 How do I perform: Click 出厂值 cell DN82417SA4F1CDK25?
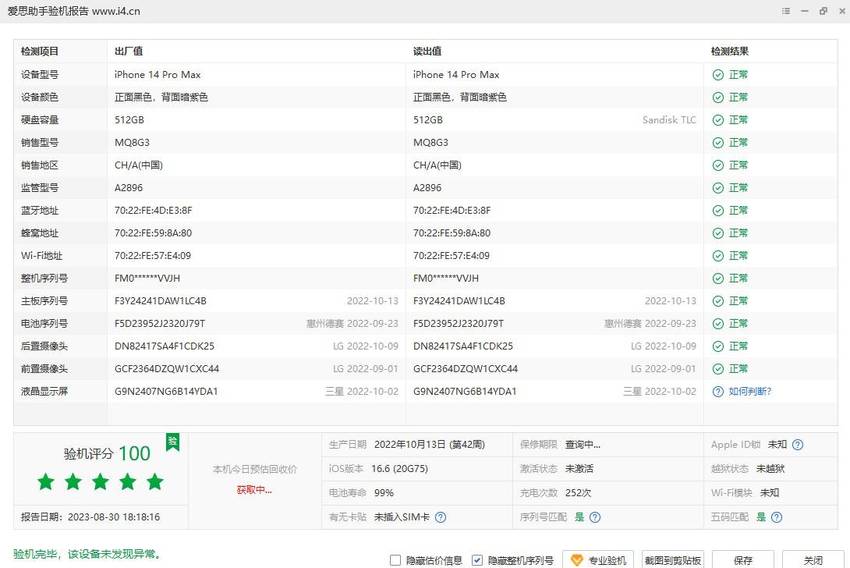click(164, 346)
